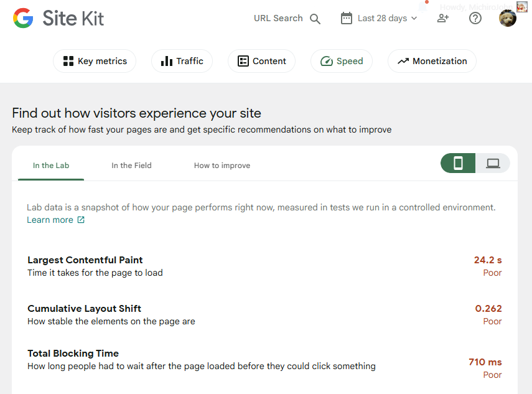
Task: Click the external link icon next to Learn more
Action: tap(81, 220)
